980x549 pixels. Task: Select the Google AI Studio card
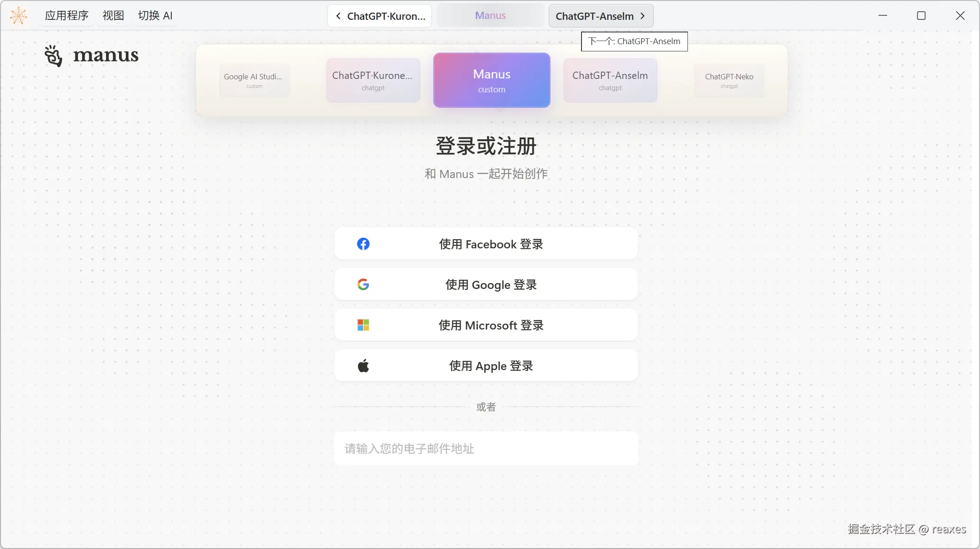[x=254, y=80]
